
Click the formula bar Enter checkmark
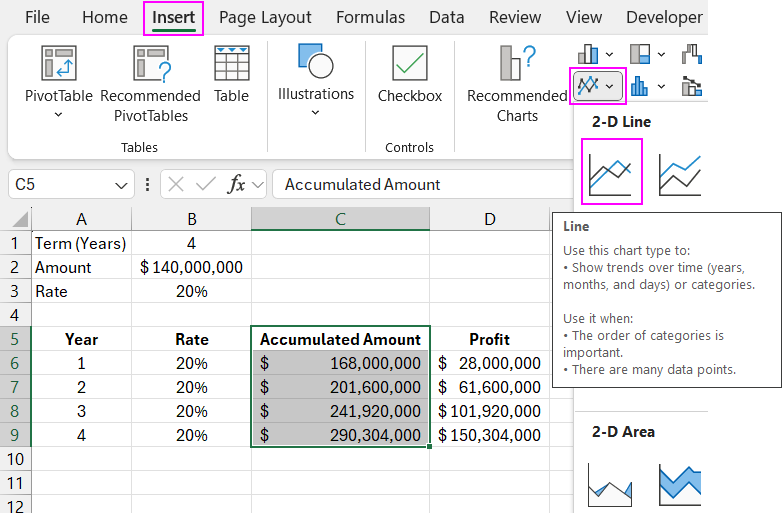206,184
